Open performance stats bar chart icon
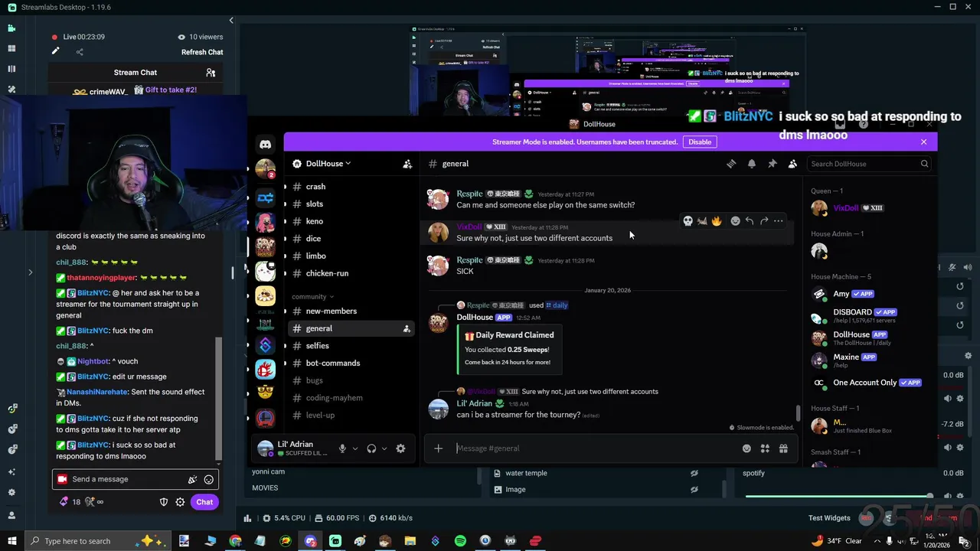 [x=247, y=518]
